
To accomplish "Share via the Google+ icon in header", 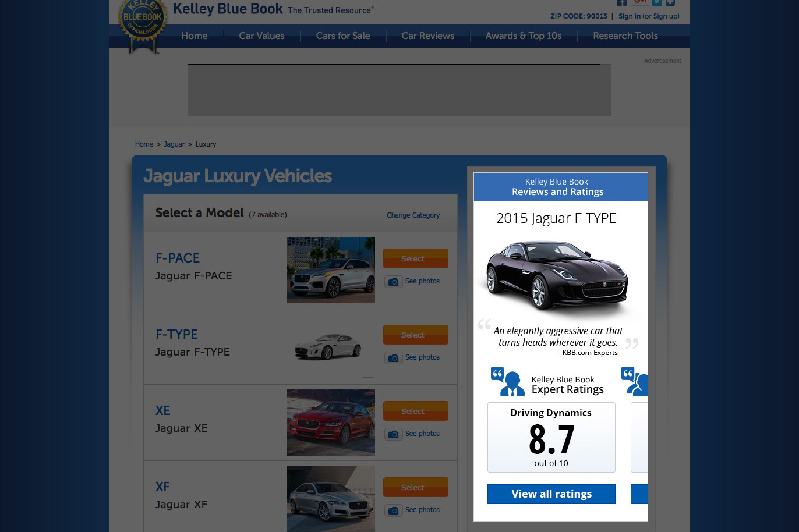I will pos(639,2).
